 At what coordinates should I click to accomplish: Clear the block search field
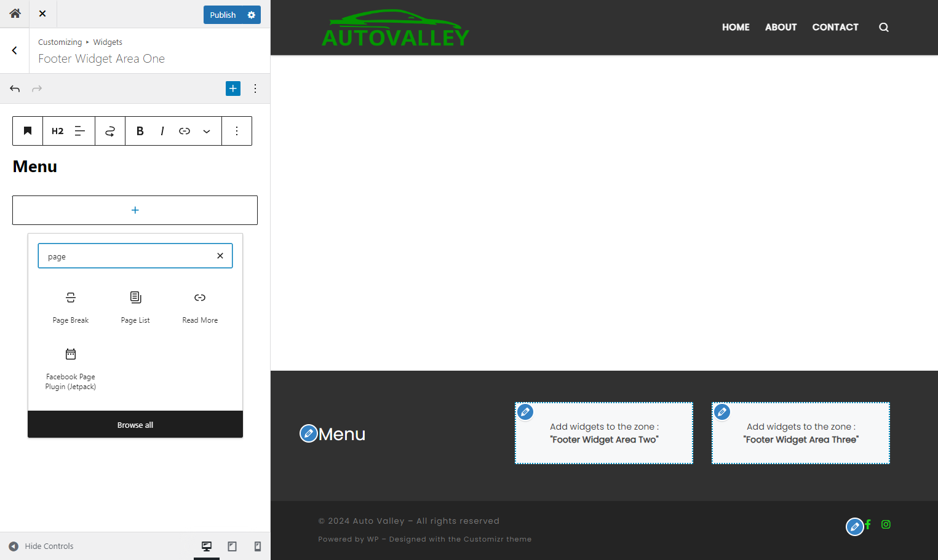tap(220, 256)
